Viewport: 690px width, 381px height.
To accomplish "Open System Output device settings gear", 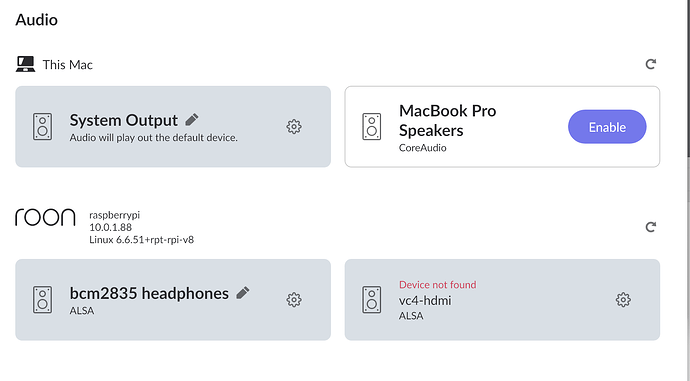I will pos(294,127).
